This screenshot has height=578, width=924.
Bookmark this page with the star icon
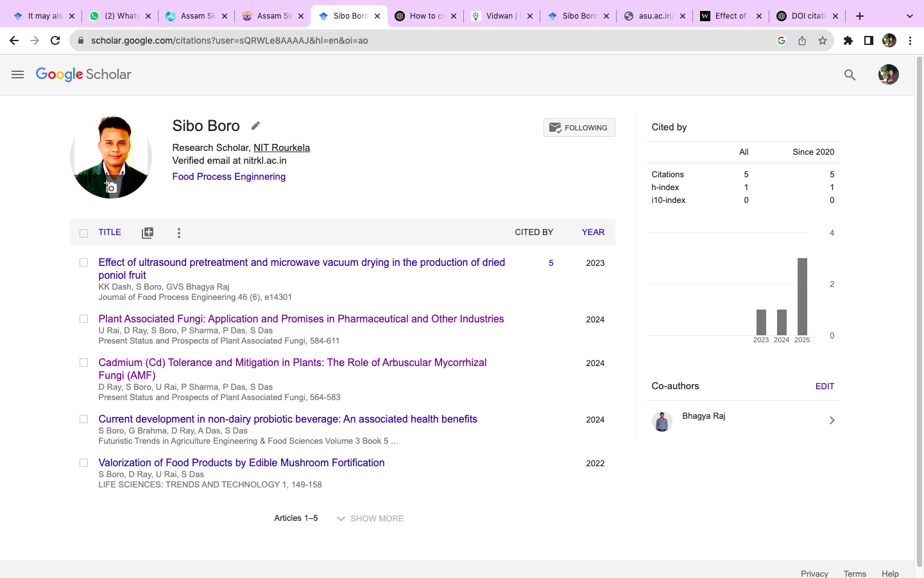[822, 40]
